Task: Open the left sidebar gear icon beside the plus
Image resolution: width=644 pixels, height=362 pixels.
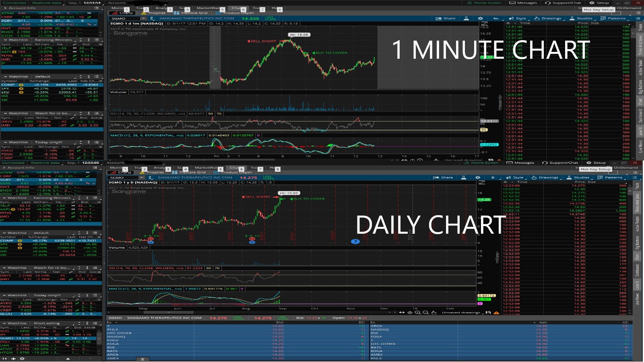Action: (x=22, y=358)
